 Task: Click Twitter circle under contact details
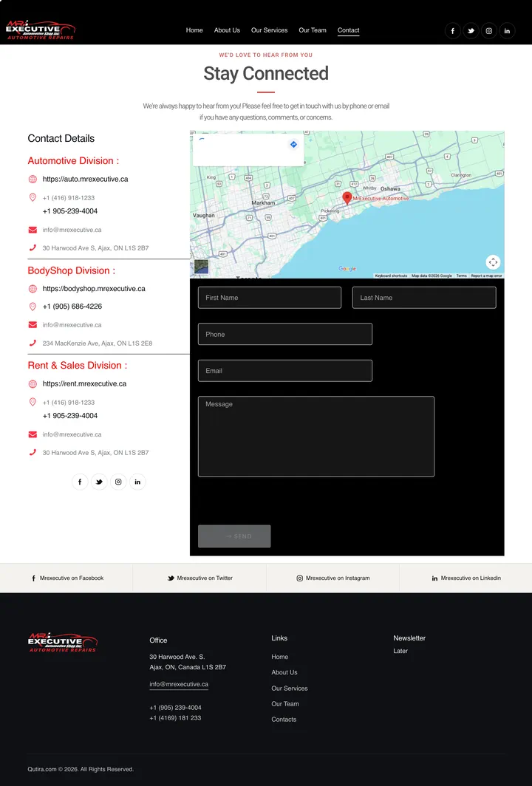pyautogui.click(x=99, y=482)
